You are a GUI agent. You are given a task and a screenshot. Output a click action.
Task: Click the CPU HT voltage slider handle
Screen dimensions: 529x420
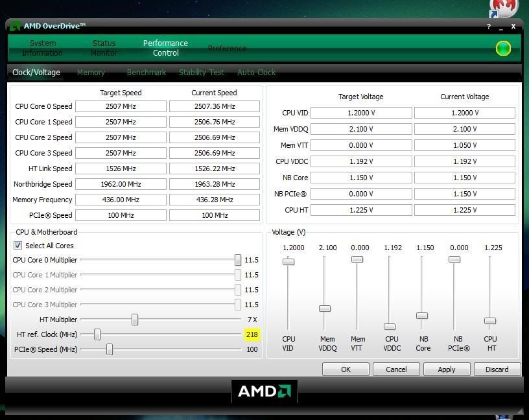pos(490,321)
